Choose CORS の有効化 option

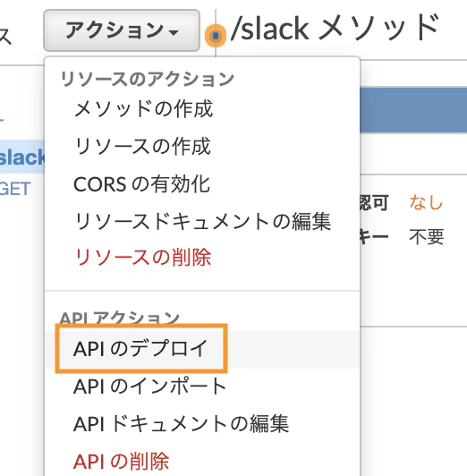(x=142, y=184)
